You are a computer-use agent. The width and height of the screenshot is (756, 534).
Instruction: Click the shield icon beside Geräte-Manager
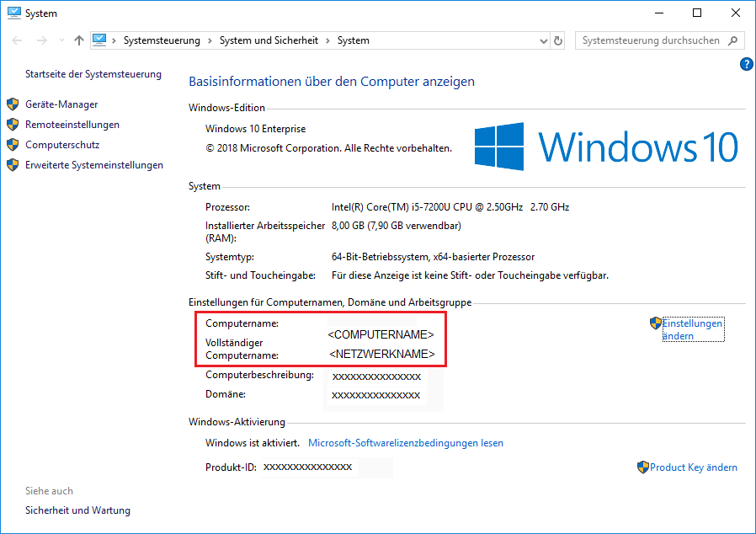[x=13, y=104]
